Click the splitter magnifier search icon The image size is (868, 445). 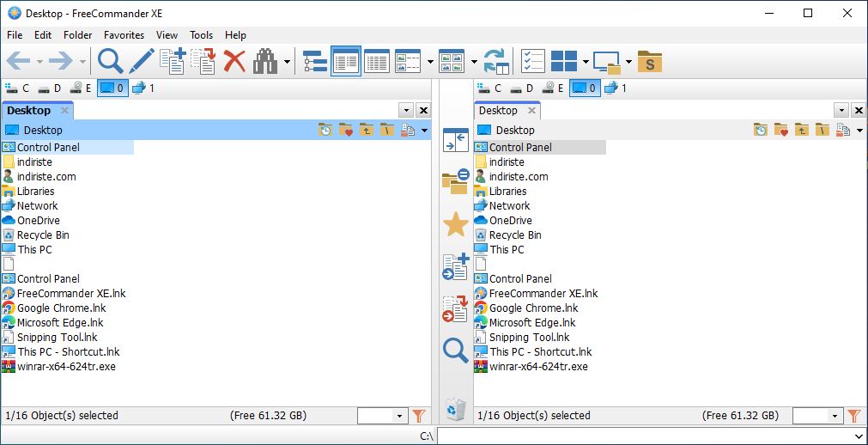pyautogui.click(x=456, y=351)
